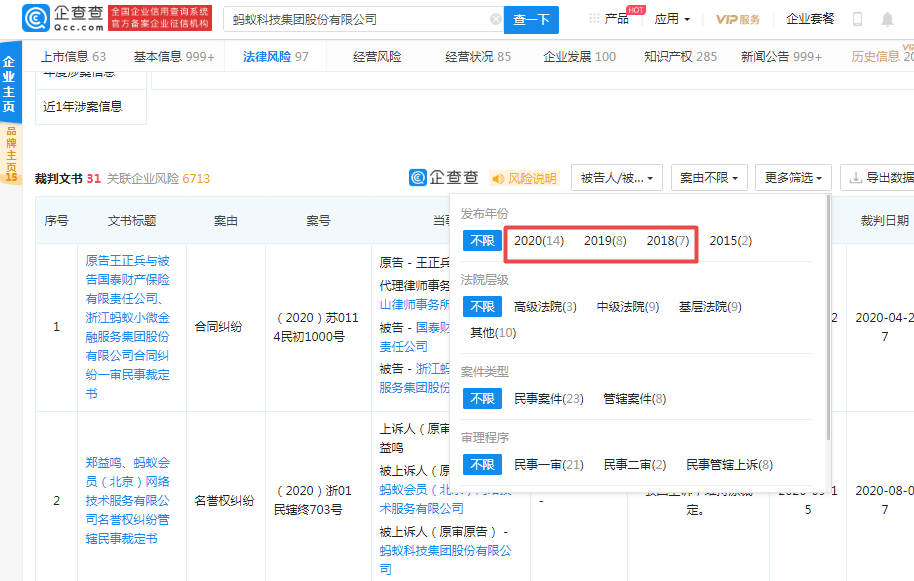Click case number (2020)浙01民辖终703号
The image size is (914, 581).
coord(313,500)
